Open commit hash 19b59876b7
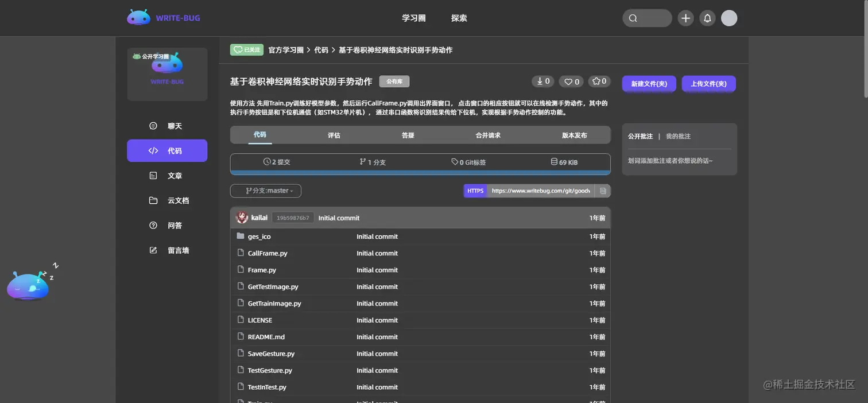 click(x=293, y=218)
